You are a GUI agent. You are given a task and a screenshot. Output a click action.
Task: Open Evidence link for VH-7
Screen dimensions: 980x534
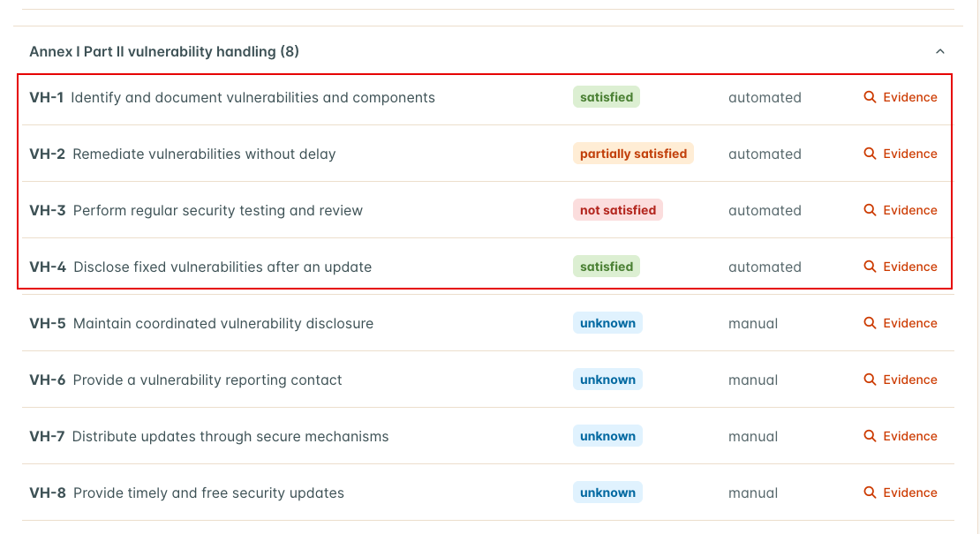910,437
